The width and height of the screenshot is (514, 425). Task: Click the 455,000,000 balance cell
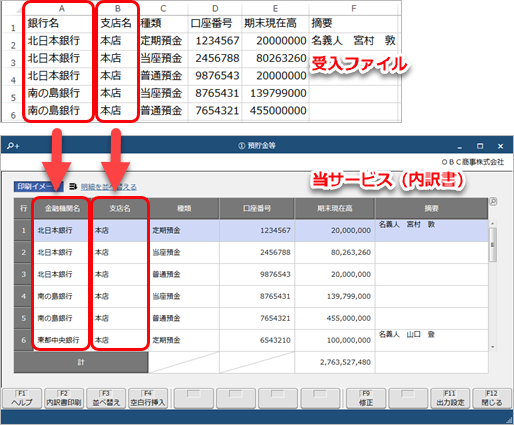point(335,318)
